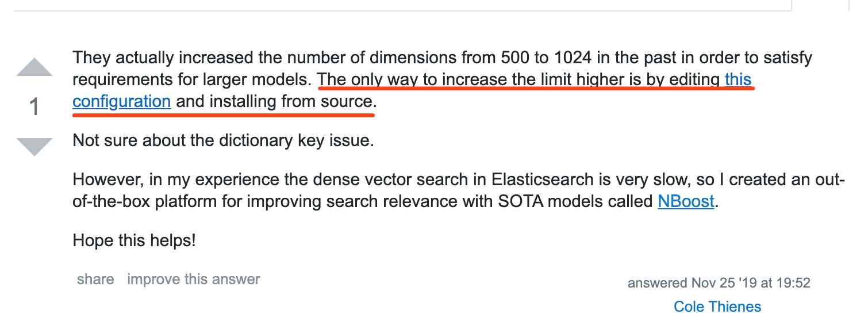Click the 'Hope this helps!' line
The image size is (868, 314).
coord(135,240)
